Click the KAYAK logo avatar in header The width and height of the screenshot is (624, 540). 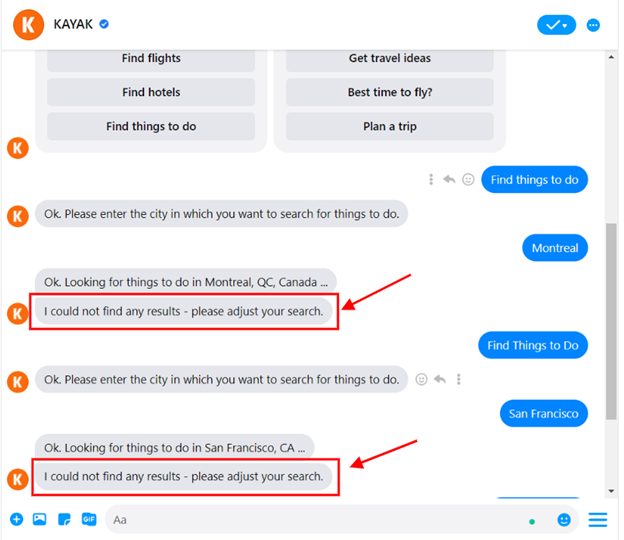(30, 25)
